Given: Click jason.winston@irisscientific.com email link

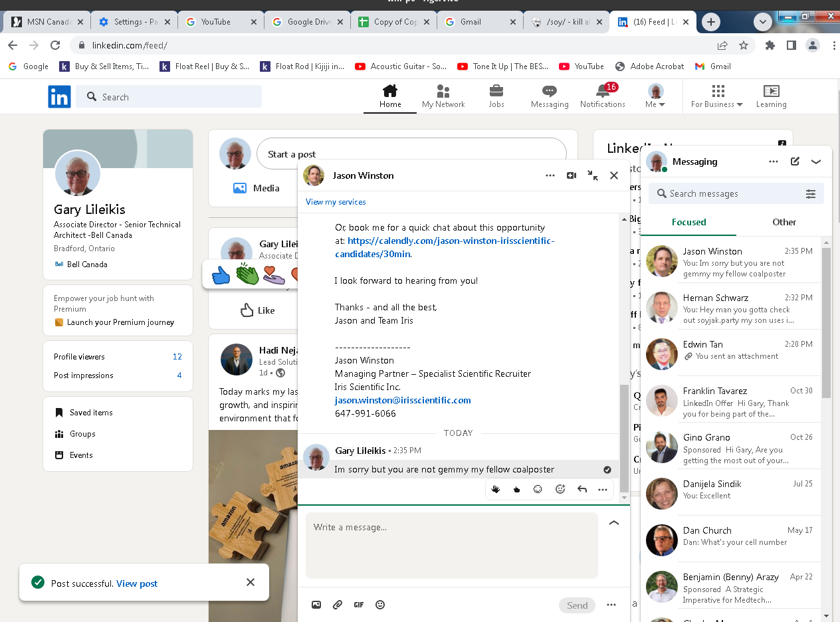Looking at the screenshot, I should (403, 400).
